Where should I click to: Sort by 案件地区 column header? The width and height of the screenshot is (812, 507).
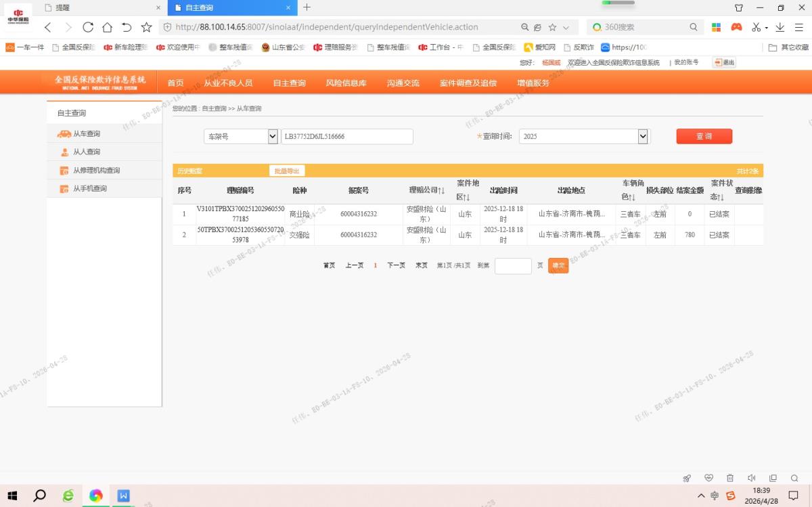pos(468,190)
